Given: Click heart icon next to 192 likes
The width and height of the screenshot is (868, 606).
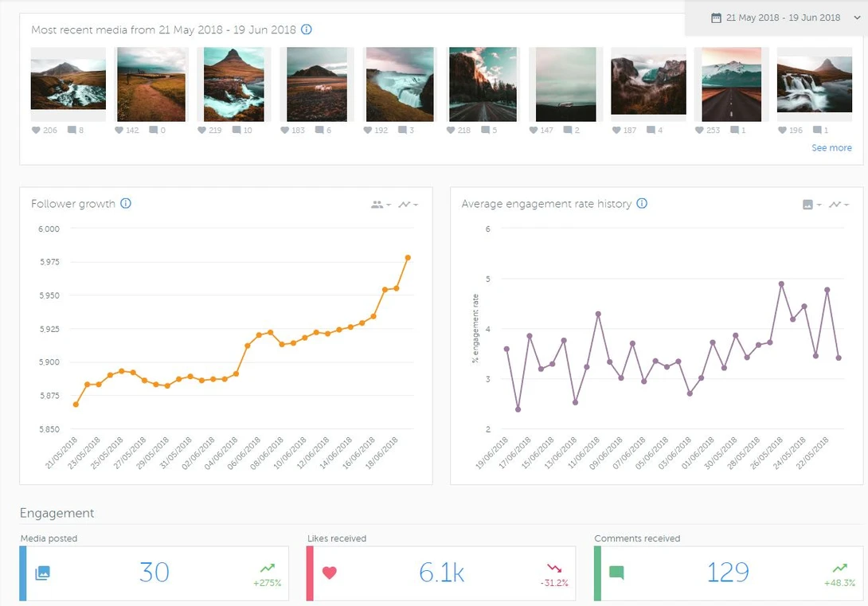Looking at the screenshot, I should [x=368, y=130].
